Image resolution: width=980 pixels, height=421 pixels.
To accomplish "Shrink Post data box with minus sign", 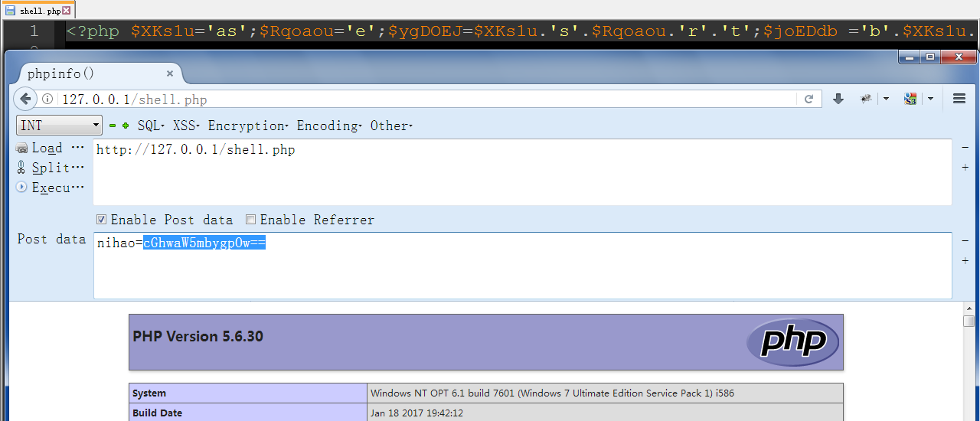I will [x=965, y=240].
